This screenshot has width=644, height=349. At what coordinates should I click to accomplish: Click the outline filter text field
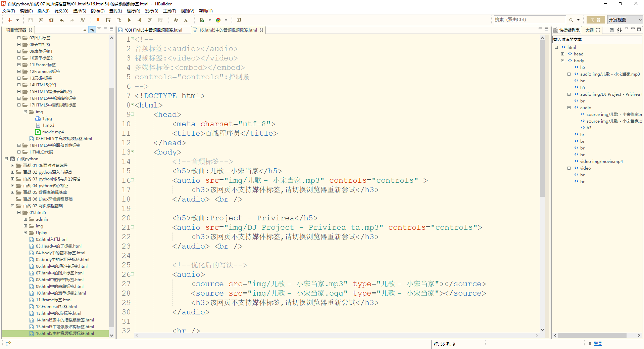click(x=597, y=40)
